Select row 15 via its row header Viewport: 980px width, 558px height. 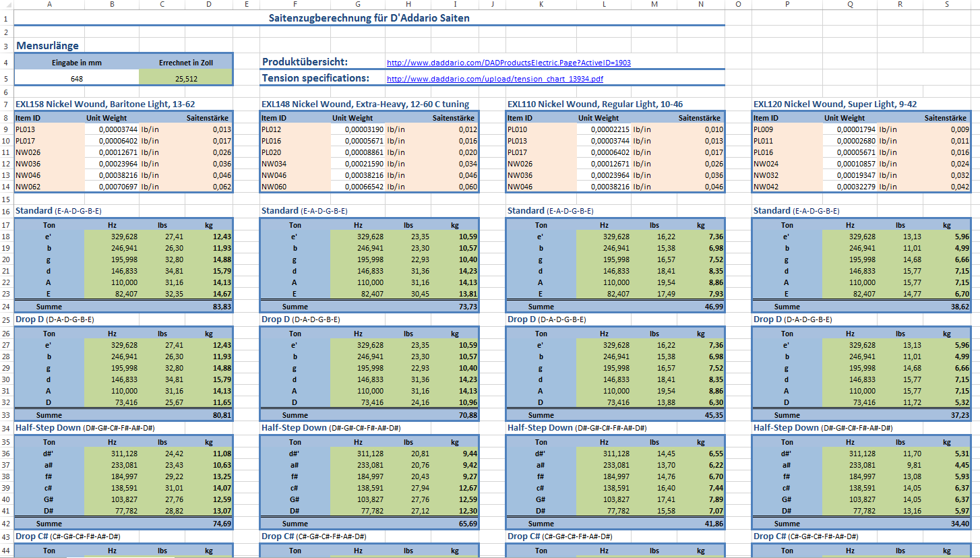[7, 199]
